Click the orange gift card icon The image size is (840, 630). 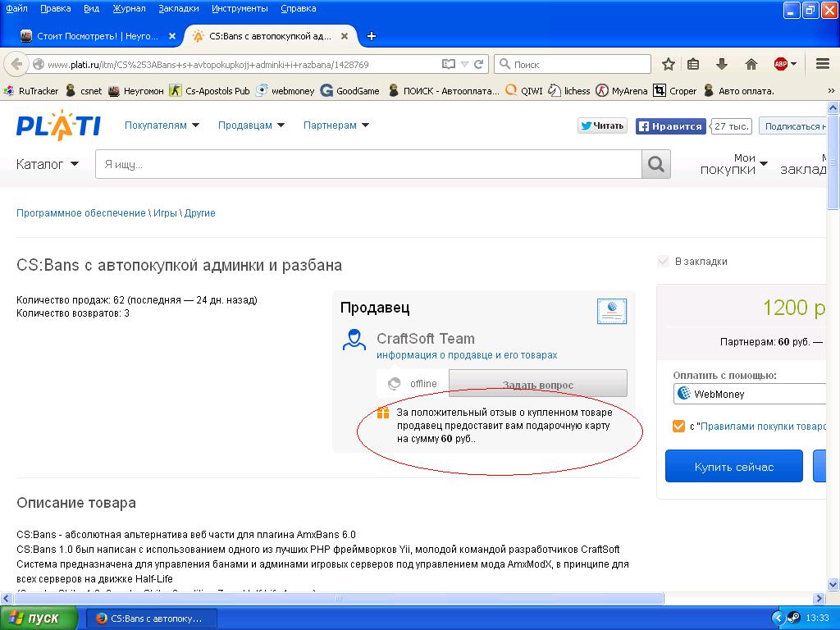pyautogui.click(x=382, y=413)
